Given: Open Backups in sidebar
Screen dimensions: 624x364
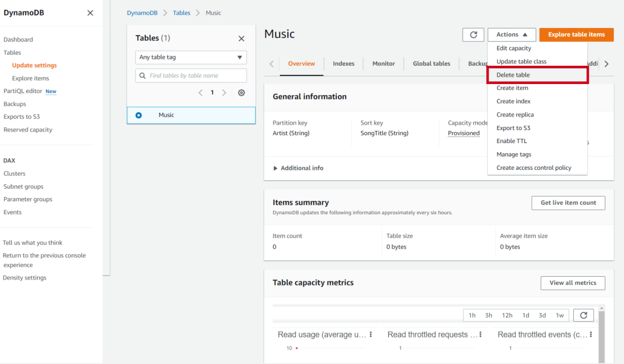Looking at the screenshot, I should (15, 104).
